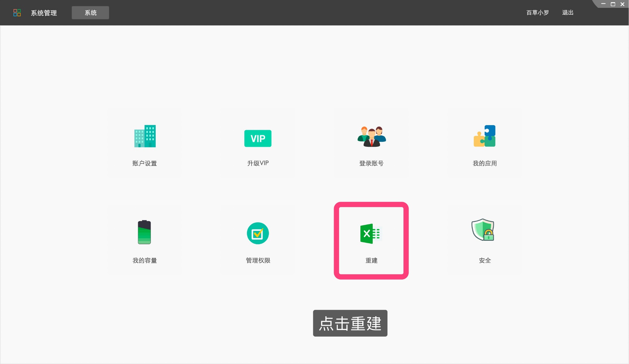This screenshot has height=364, width=629.
Task: Click the app grid logo icon
Action: coord(17,13)
